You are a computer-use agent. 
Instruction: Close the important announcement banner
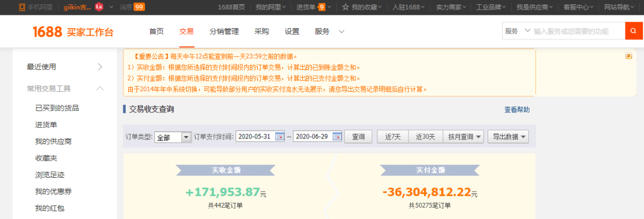coord(629,56)
